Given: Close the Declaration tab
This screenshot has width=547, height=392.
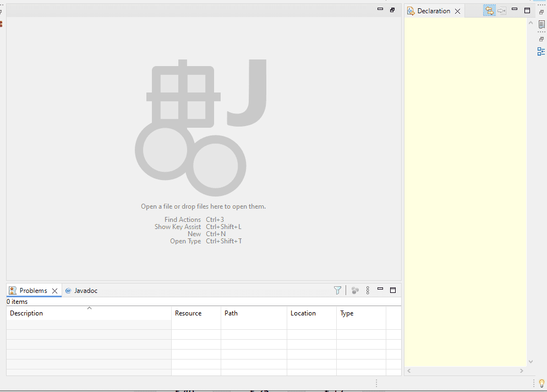Looking at the screenshot, I should click(458, 11).
